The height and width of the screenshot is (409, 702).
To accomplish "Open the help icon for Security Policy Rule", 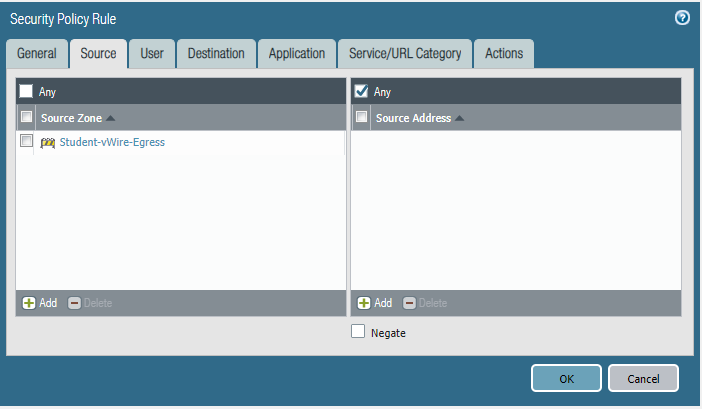I will click(682, 17).
